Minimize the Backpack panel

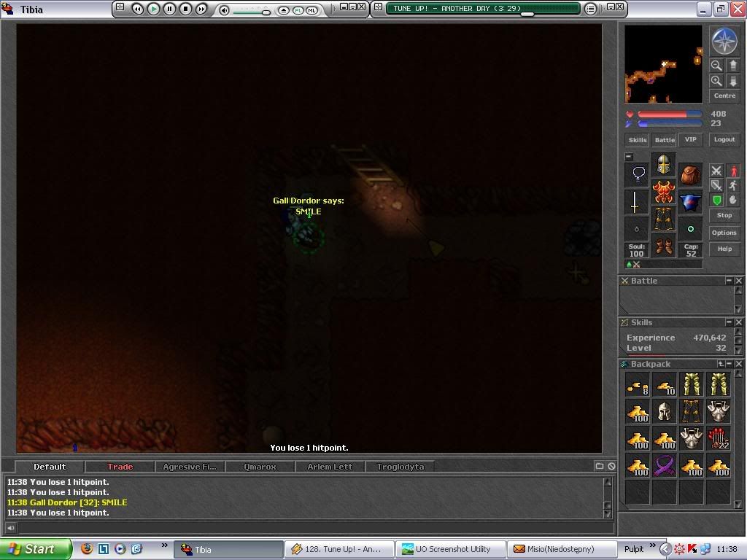[x=729, y=364]
